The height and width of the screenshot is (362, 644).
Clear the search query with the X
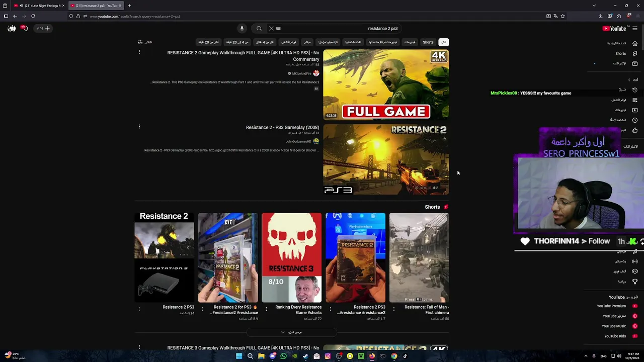[x=271, y=29]
